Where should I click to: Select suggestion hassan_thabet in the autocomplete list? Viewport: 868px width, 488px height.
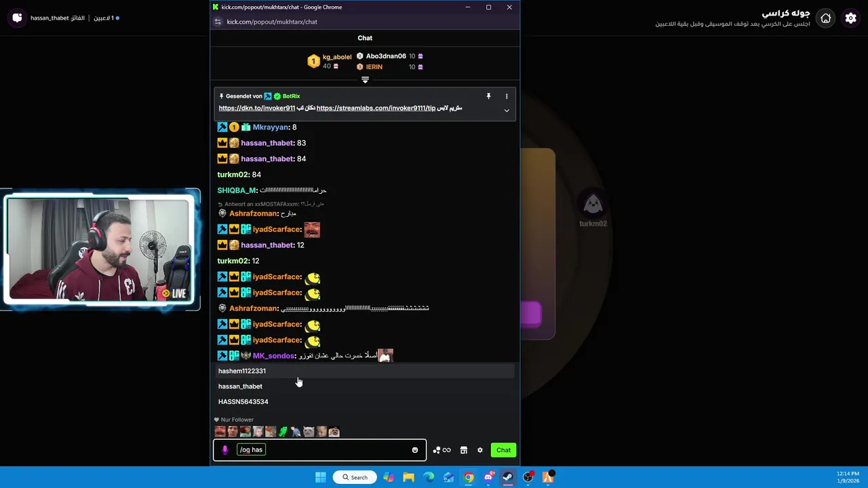pos(365,386)
